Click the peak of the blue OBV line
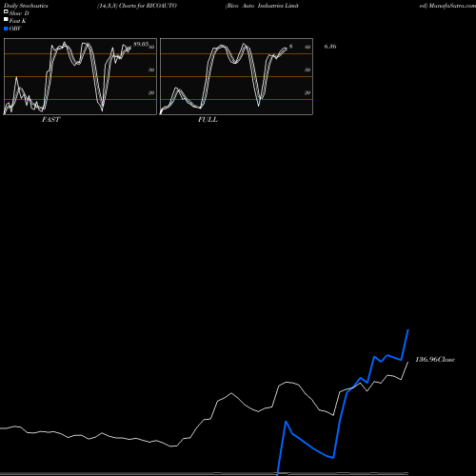The width and height of the screenshot is (476, 476). (x=408, y=330)
